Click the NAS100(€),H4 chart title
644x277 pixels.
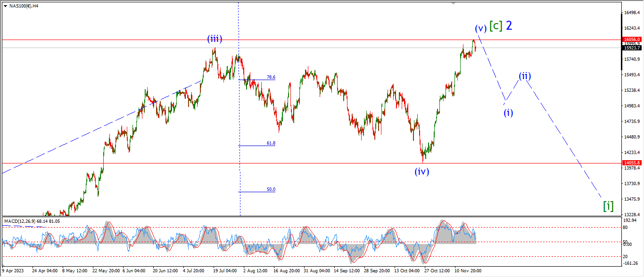pyautogui.click(x=24, y=6)
